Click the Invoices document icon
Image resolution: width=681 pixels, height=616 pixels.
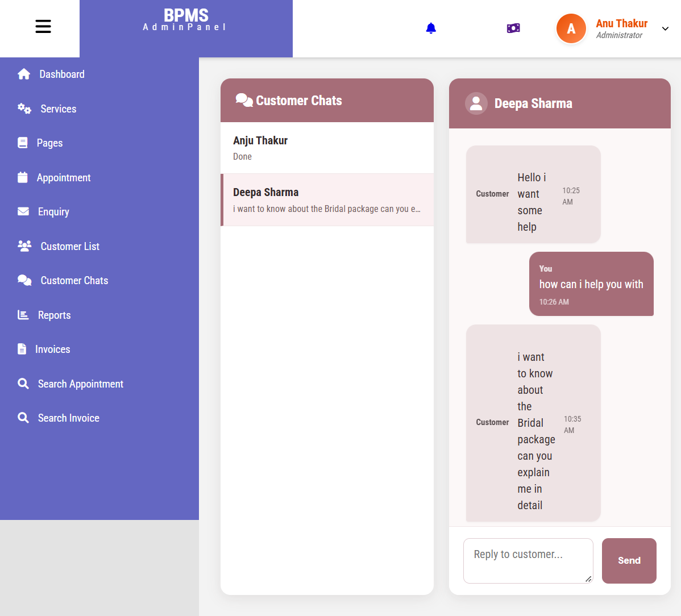tap(22, 349)
